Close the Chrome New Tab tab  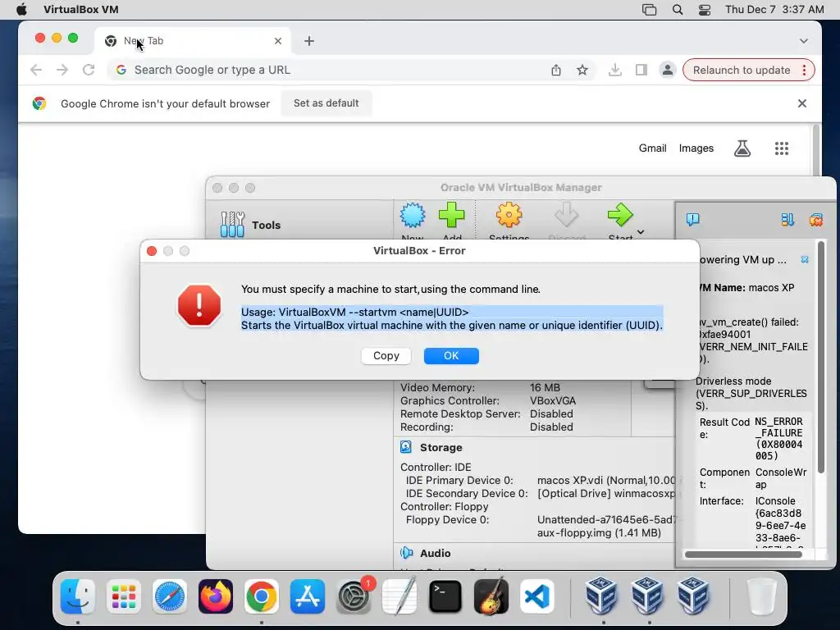pos(277,41)
